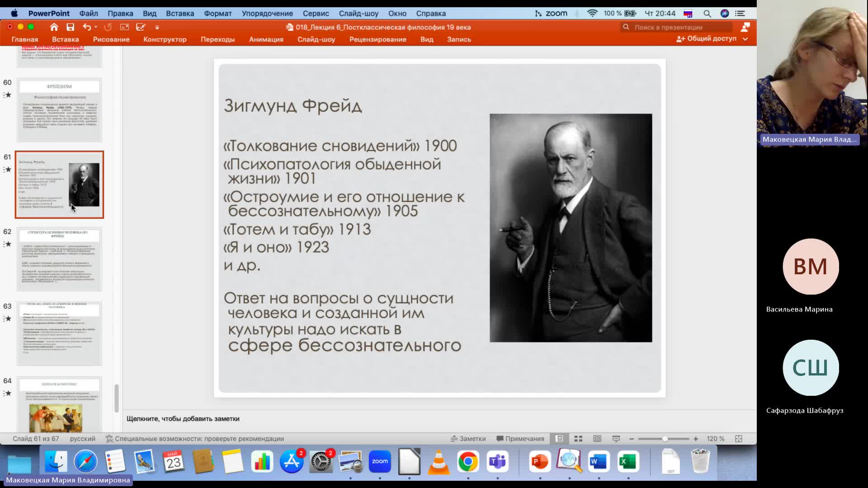Viewport: 868px width, 488px height.
Task: Start slide show from the status bar icon
Action: (616, 439)
